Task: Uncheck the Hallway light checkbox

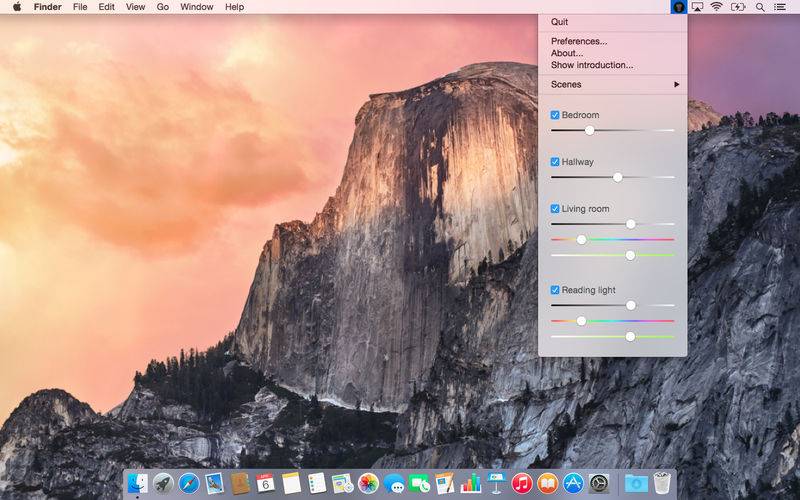Action: tap(555, 162)
